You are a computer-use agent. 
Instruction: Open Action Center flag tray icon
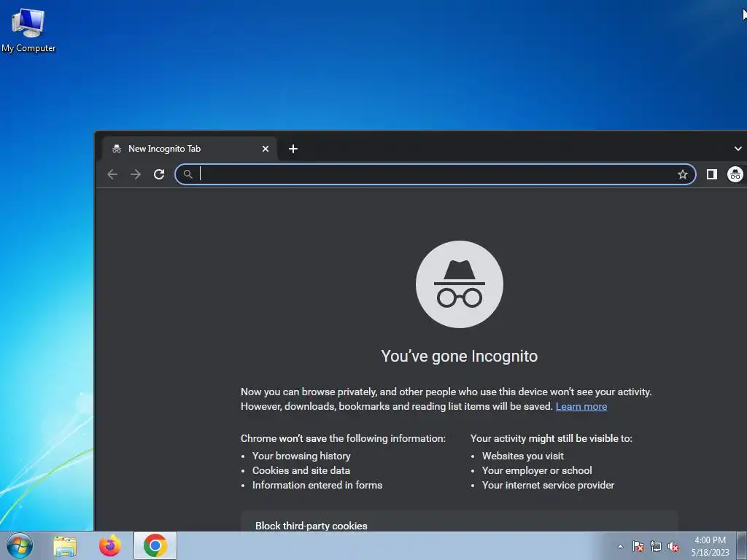638,546
